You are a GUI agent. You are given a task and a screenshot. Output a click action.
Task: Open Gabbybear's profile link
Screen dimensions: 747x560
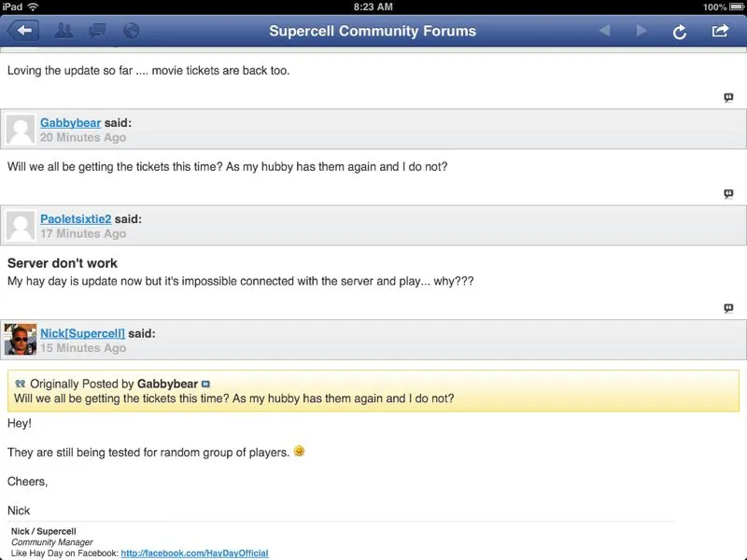(70, 122)
